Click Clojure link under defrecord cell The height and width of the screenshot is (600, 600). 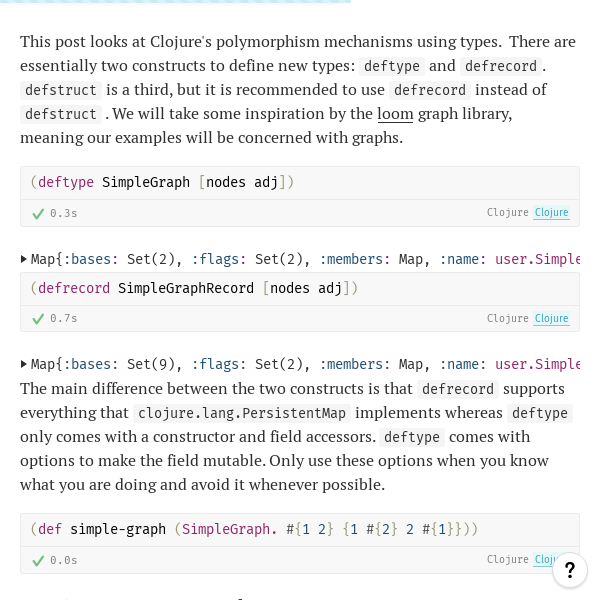pos(551,318)
